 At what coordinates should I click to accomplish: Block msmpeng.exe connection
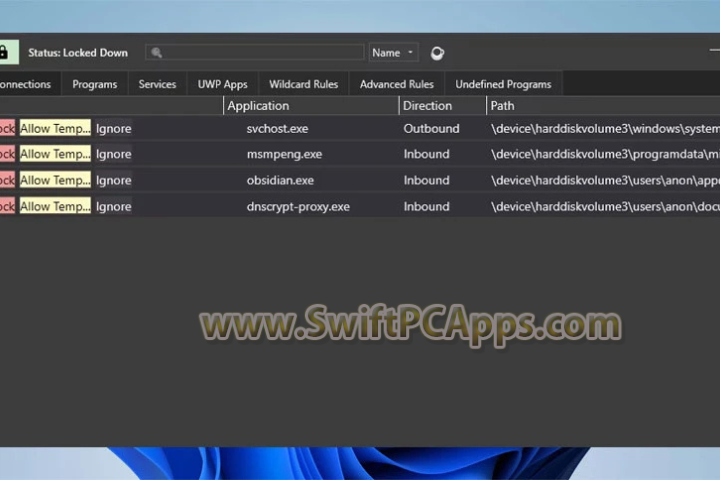[7, 154]
